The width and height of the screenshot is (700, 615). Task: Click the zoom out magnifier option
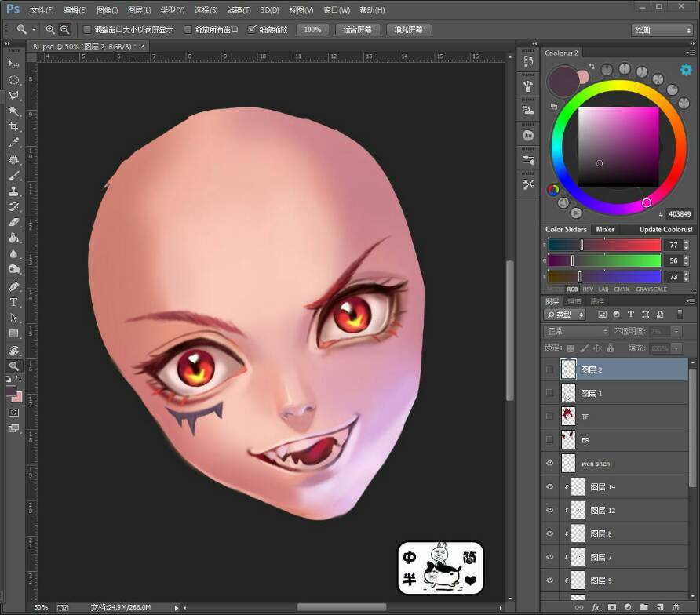[65, 30]
